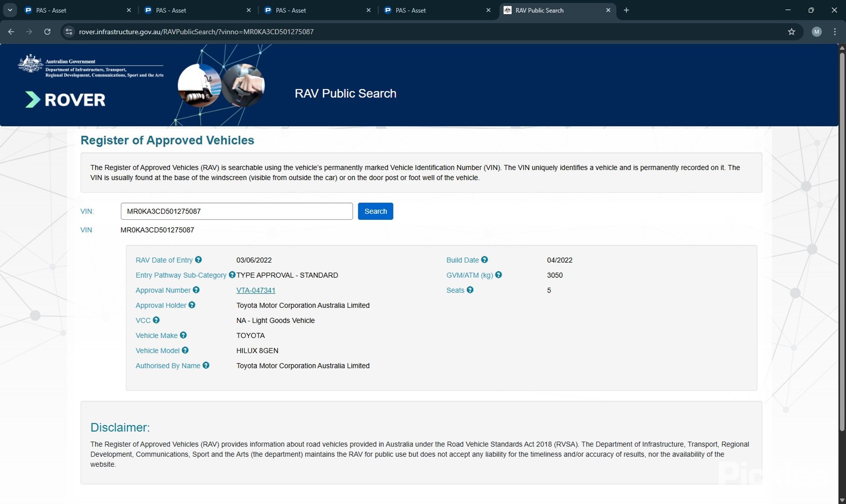Open Vehicle Make help icon
Viewport: 846px width, 504px height.
[183, 335]
